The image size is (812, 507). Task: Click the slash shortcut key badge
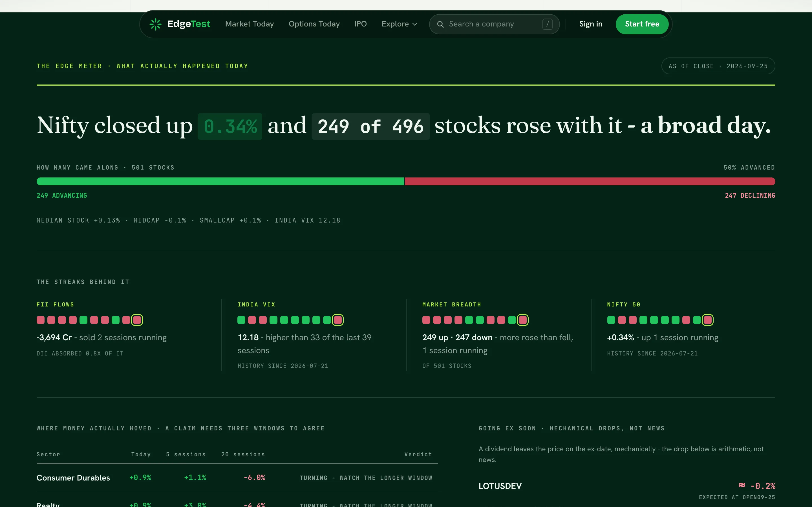(547, 24)
